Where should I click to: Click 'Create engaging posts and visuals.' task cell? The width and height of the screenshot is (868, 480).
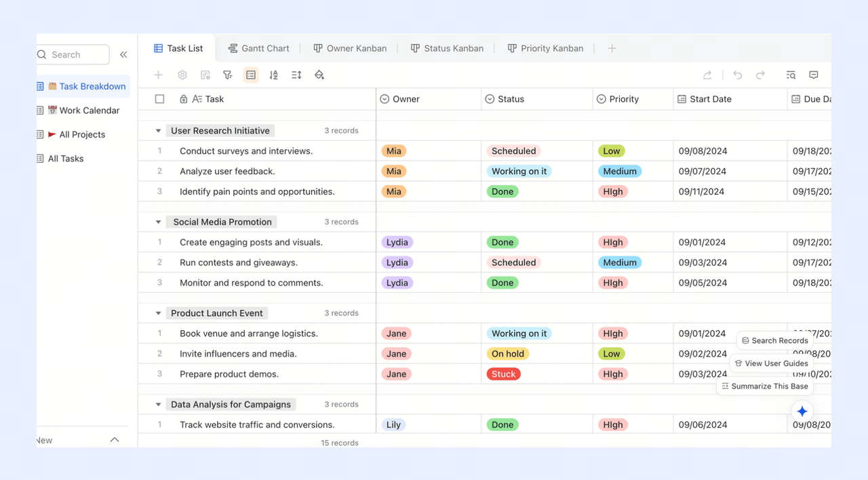click(x=251, y=242)
